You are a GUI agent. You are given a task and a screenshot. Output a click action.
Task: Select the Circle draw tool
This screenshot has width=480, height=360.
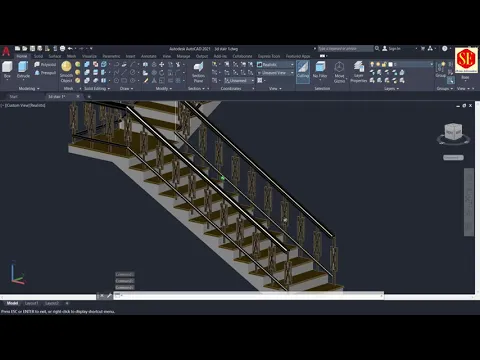point(133,72)
